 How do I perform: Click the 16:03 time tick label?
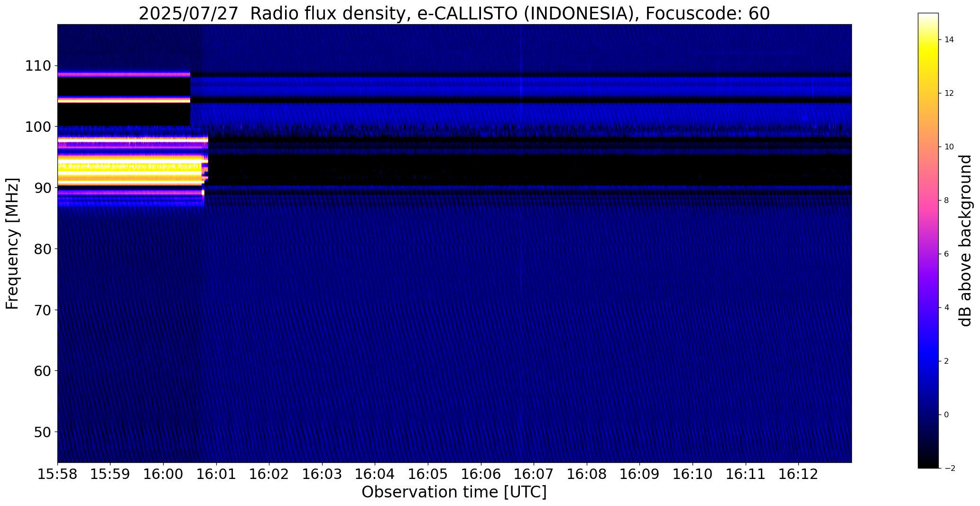coord(322,474)
